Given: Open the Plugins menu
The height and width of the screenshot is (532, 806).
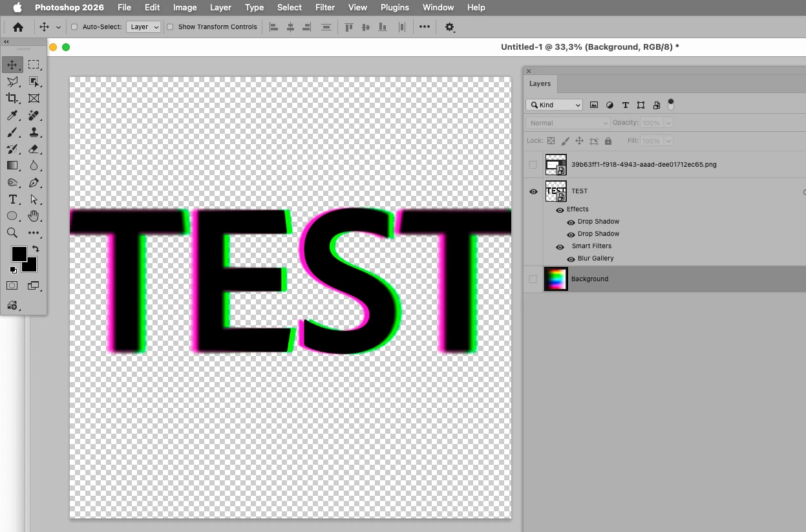Looking at the screenshot, I should tap(394, 8).
